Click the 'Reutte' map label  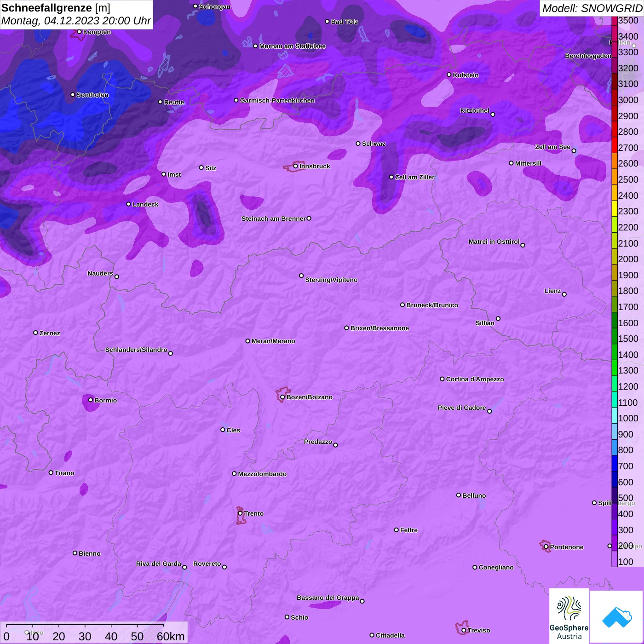[174, 102]
